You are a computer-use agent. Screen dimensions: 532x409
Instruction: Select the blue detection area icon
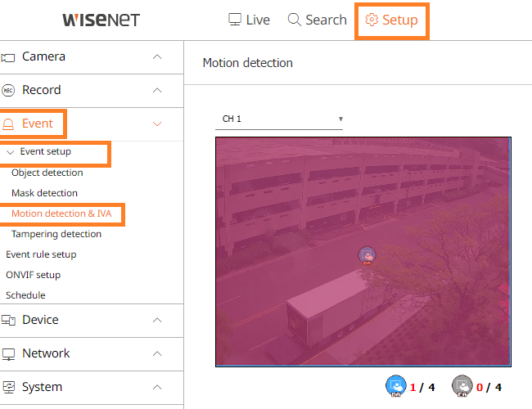395,386
